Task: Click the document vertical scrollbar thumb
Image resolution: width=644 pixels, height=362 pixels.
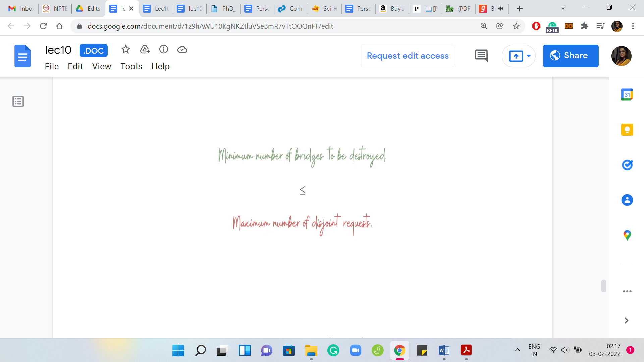Action: [x=603, y=286]
